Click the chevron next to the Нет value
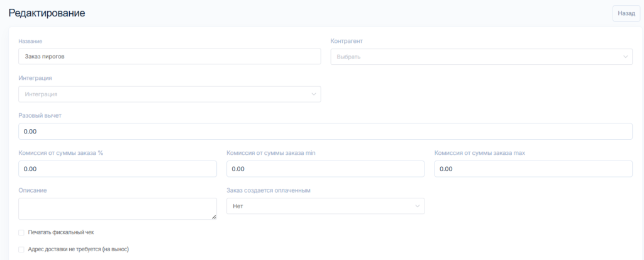This screenshot has width=644, height=260. tap(418, 206)
